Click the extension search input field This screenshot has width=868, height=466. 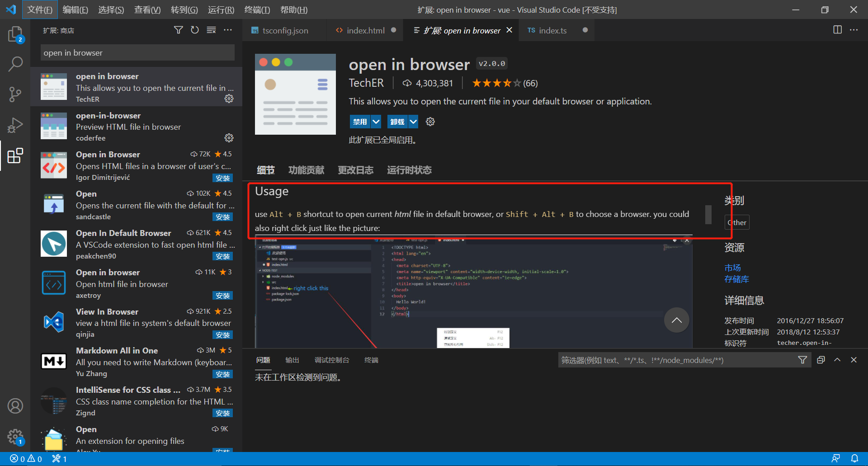point(137,52)
